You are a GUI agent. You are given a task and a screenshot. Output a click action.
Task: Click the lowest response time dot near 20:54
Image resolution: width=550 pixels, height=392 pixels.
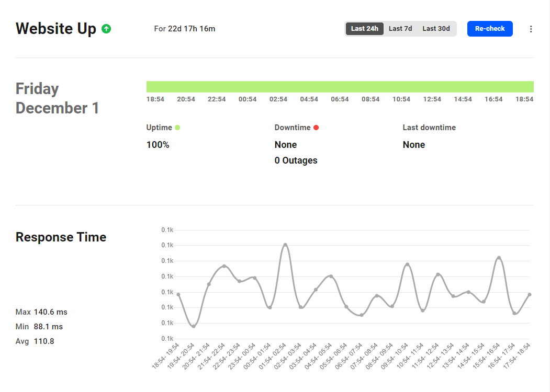[x=194, y=326]
